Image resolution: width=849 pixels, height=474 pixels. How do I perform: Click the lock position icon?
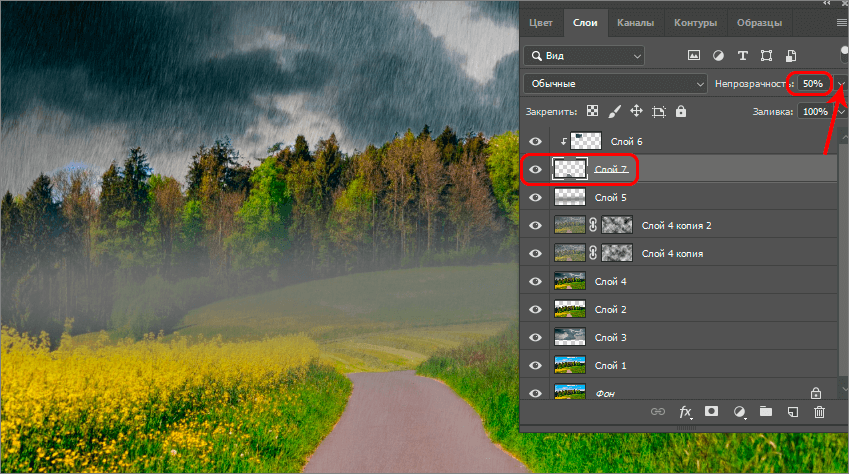coord(636,112)
